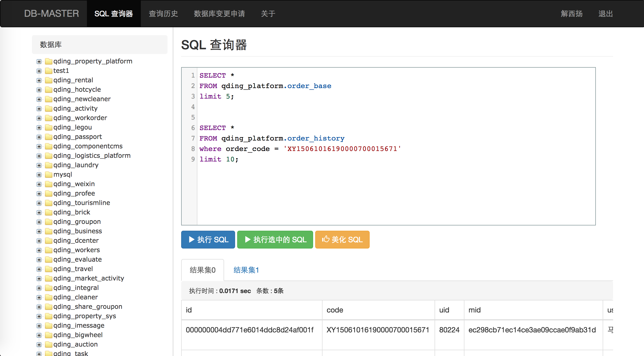Click the qding_passport folder icon
644x356 pixels.
coord(48,137)
